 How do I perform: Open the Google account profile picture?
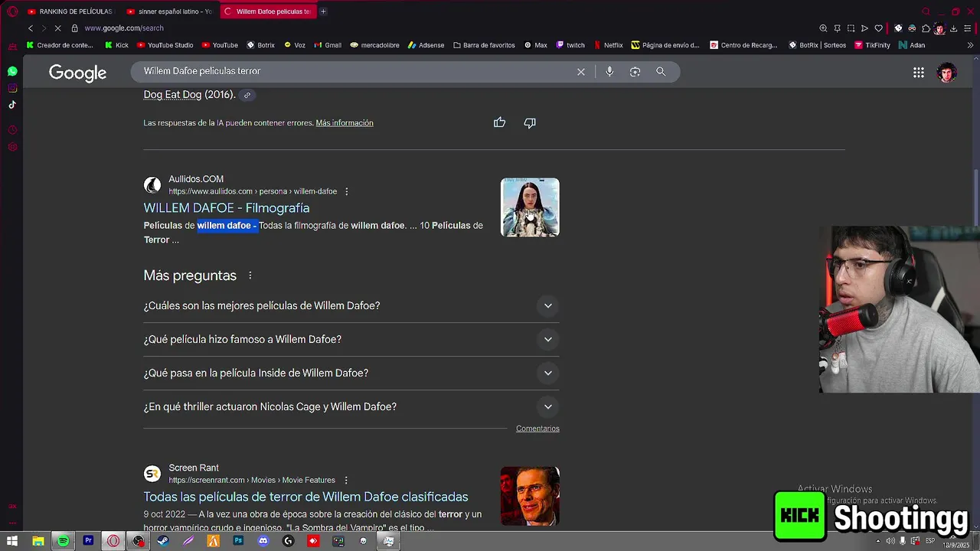pos(947,73)
